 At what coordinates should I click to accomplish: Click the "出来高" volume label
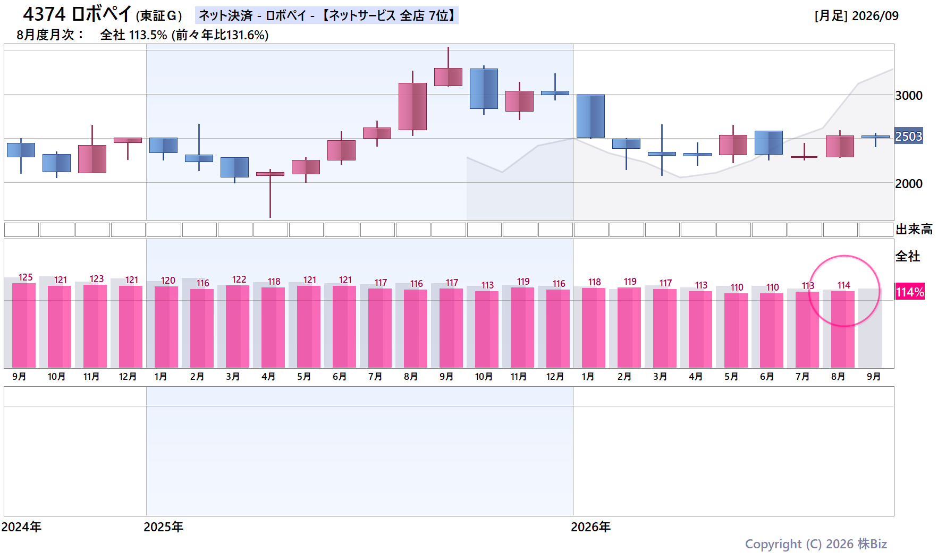coord(914,230)
